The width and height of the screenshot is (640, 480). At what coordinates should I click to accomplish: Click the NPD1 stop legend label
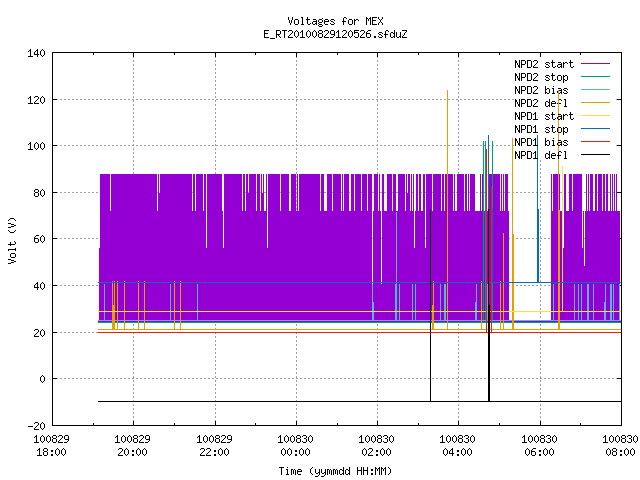(x=541, y=129)
